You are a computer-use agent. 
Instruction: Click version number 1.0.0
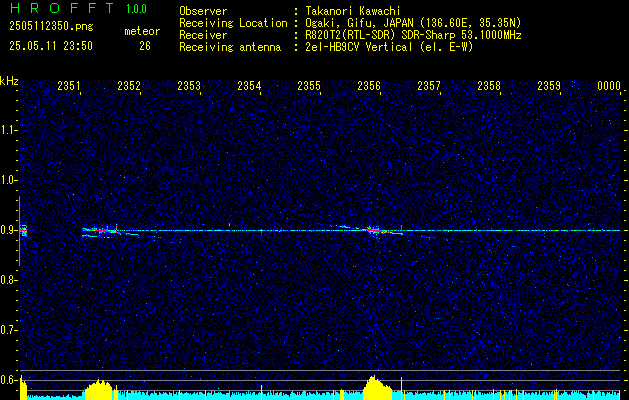(136, 9)
